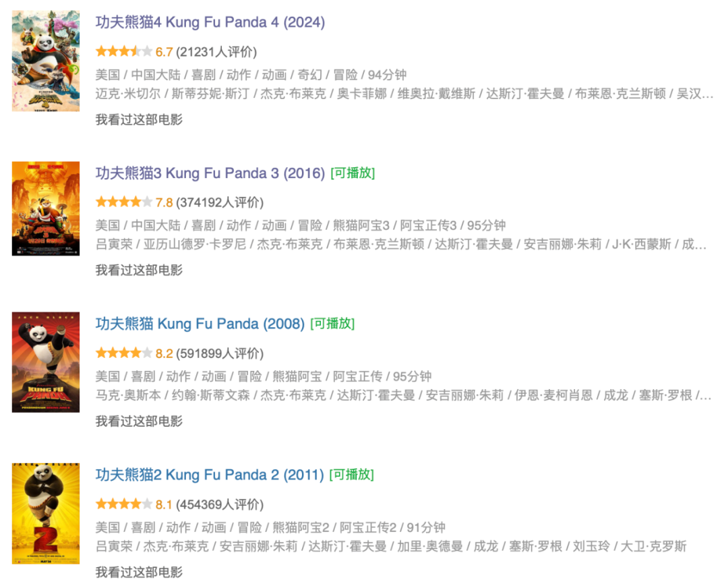Click the Kung Fu Panda 2 poster

click(x=46, y=513)
